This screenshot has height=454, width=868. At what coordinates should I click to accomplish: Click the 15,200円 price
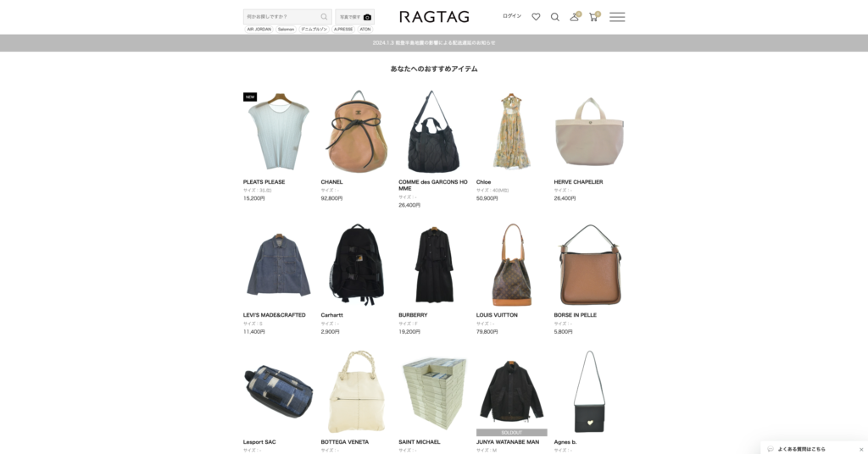point(253,198)
